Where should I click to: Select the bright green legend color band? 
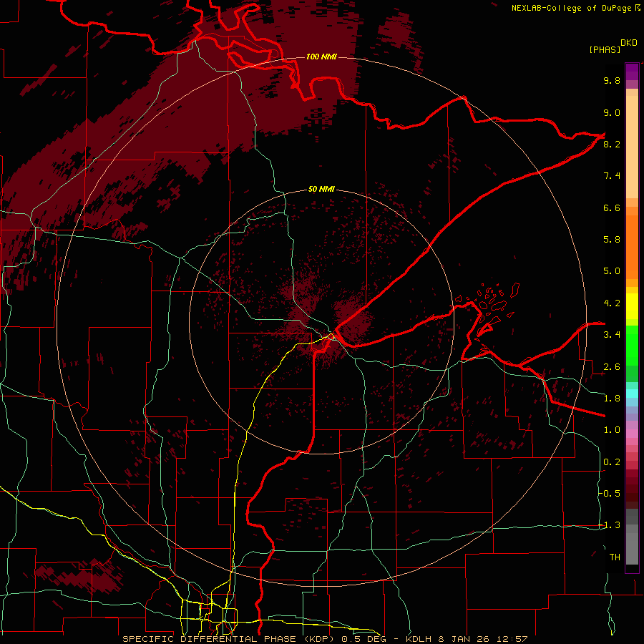(x=632, y=345)
